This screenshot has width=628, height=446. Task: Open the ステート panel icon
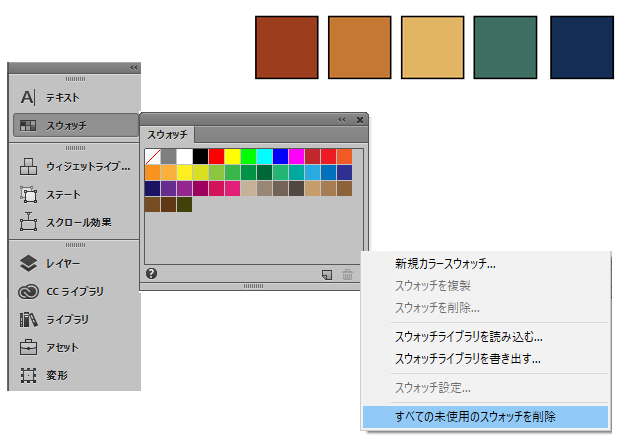[28, 195]
